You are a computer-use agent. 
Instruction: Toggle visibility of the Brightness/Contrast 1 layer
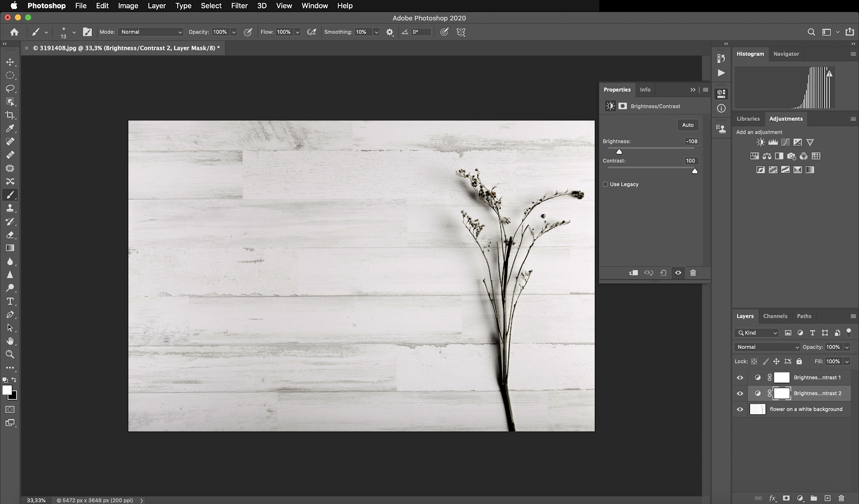pos(740,377)
